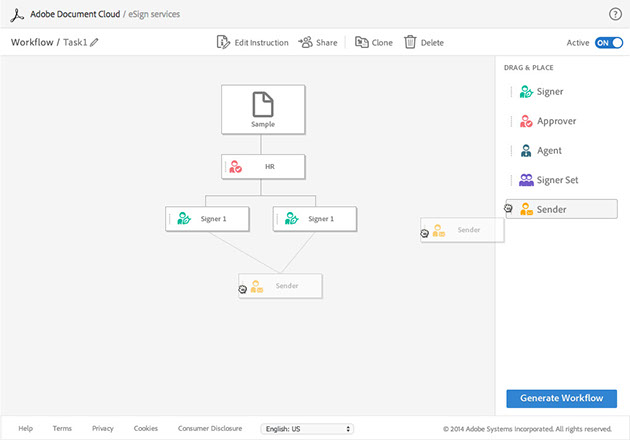Click the Workflow breadcrumb link
The image size is (630, 440).
pos(31,43)
